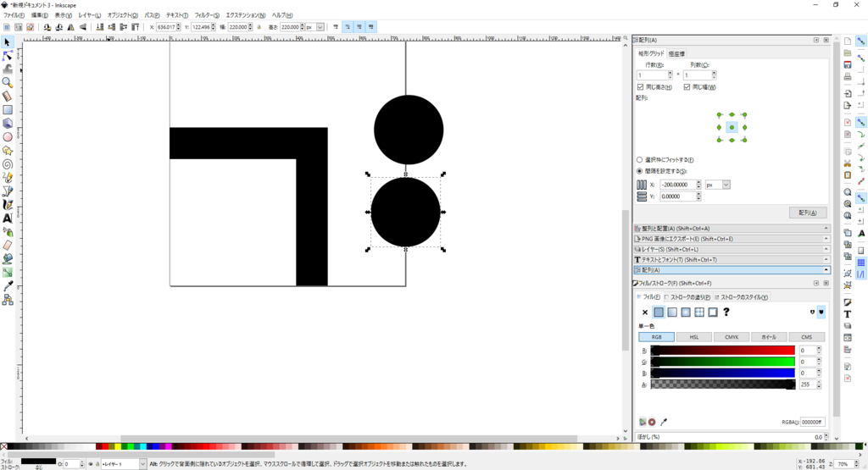868x470 pixels.
Task: Increase the row count stepper
Action: coord(670,73)
